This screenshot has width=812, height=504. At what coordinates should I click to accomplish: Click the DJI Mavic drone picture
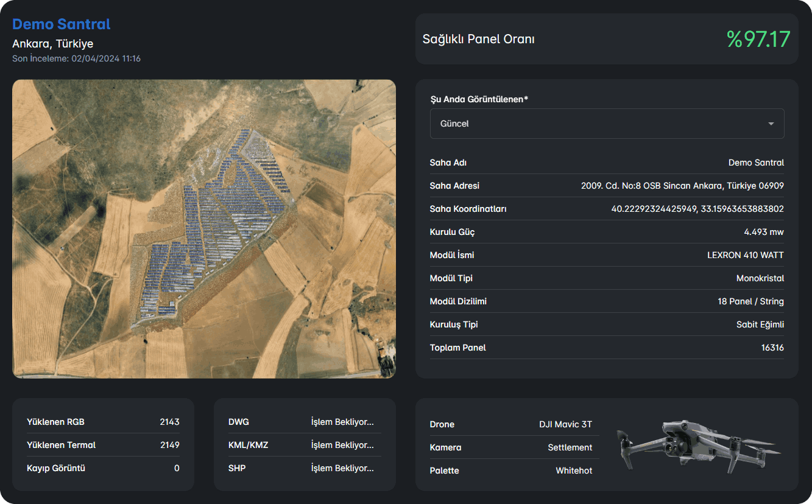(x=697, y=445)
